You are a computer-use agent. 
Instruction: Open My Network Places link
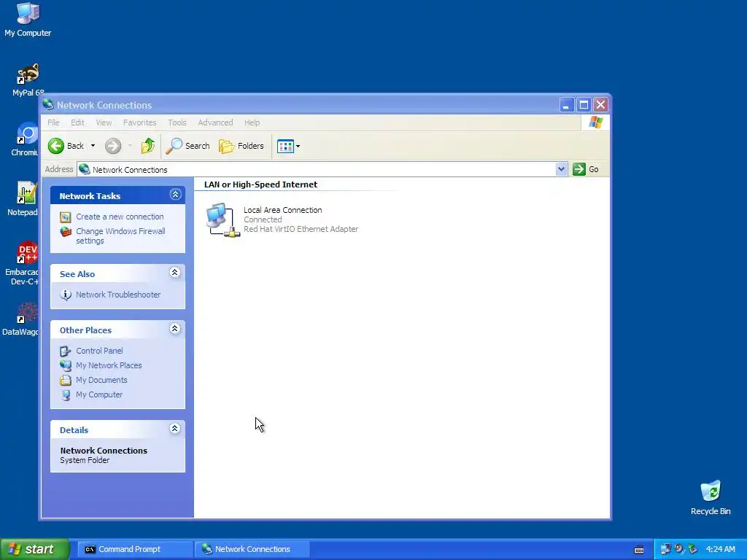109,366
